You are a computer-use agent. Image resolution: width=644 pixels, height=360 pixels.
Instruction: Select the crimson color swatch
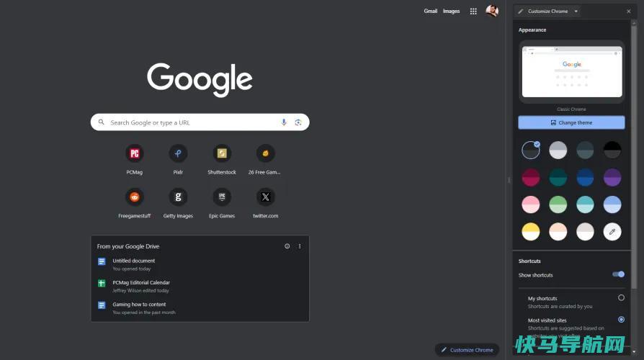(531, 177)
